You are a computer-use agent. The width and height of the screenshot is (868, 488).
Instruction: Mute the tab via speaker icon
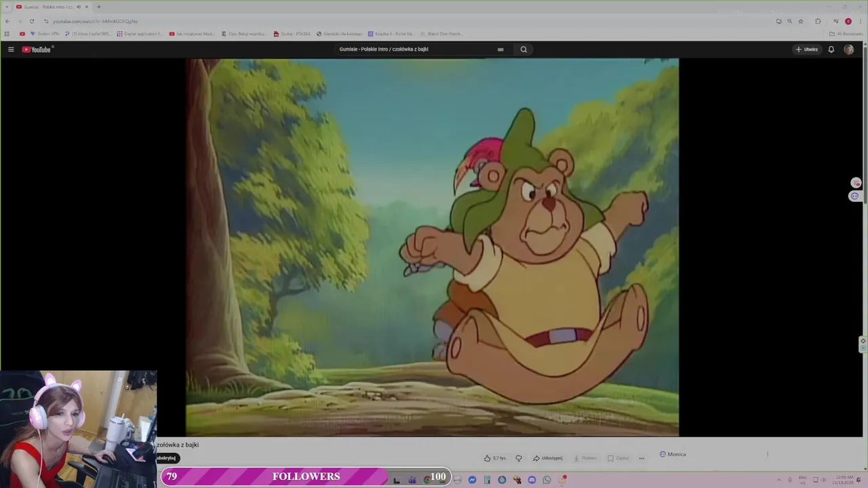79,7
